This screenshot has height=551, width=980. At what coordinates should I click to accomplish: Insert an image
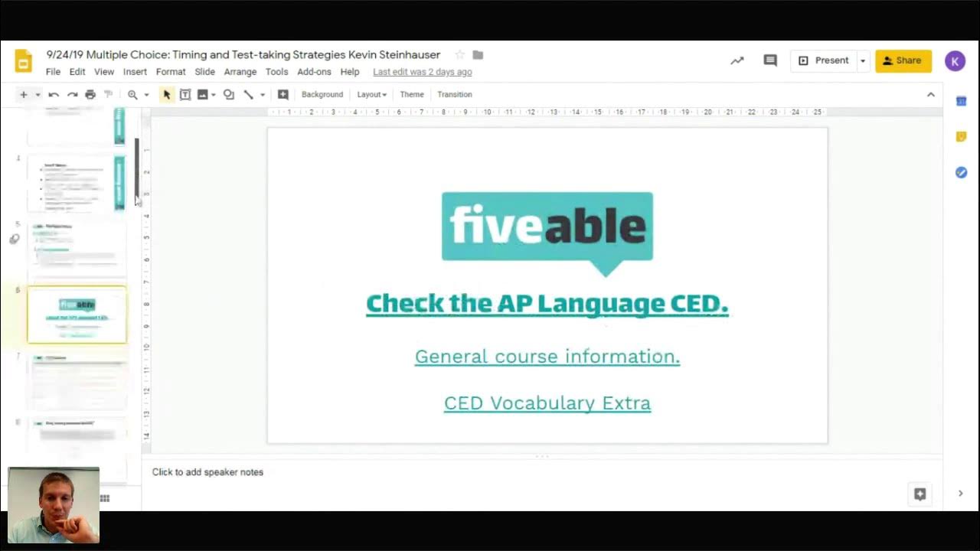pyautogui.click(x=202, y=95)
